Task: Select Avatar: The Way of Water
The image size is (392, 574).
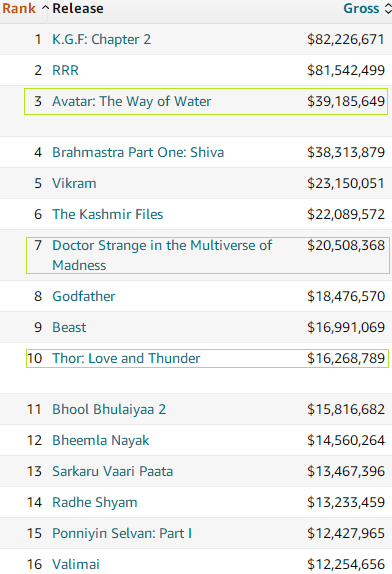Action: tap(132, 101)
